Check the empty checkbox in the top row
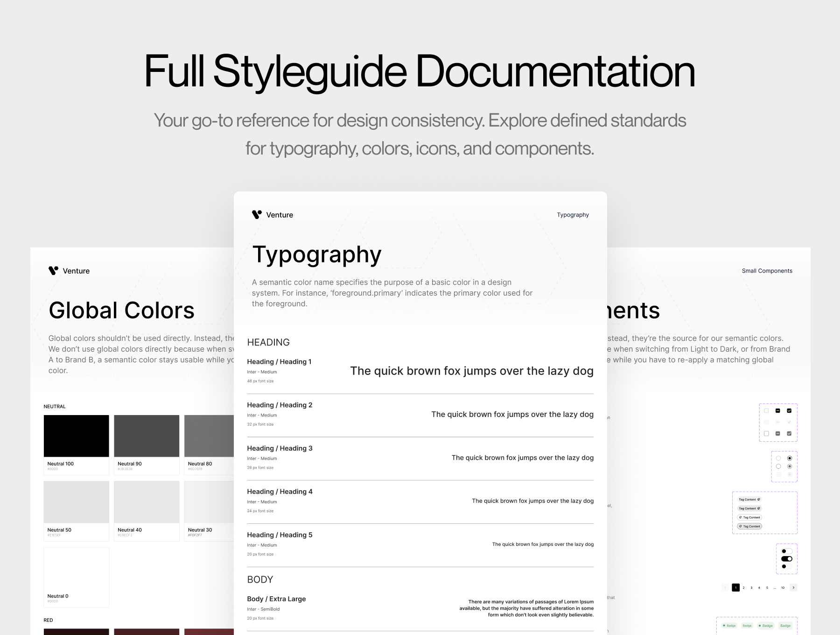Image resolution: width=840 pixels, height=635 pixels. pyautogui.click(x=766, y=410)
